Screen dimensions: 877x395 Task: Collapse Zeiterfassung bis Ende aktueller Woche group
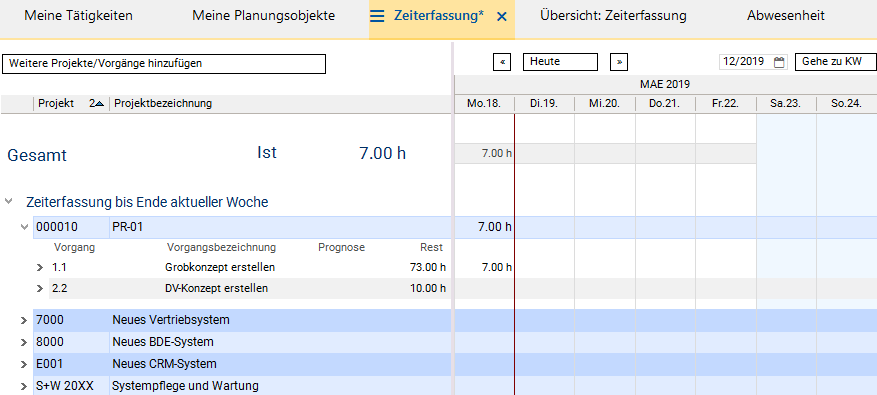(x=8, y=201)
